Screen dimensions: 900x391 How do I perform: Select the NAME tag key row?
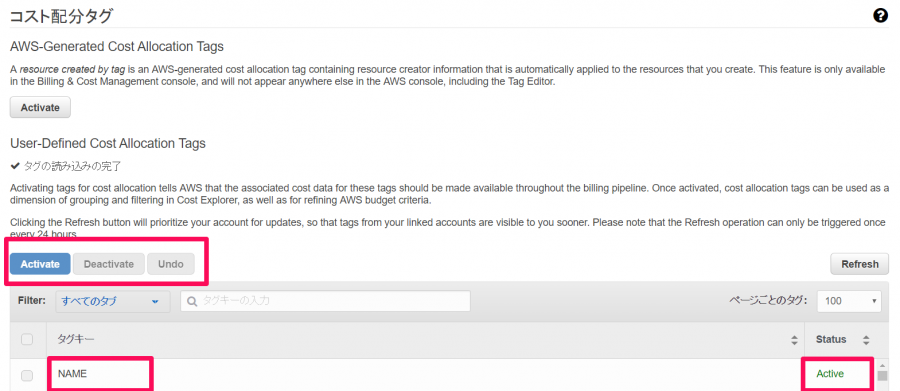coord(425,374)
